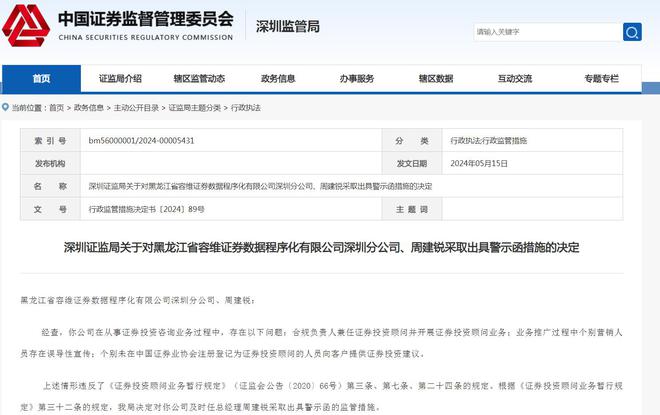The image size is (660, 415).
Task: Open the 证监局介绍 navigation tab
Action: point(120,79)
